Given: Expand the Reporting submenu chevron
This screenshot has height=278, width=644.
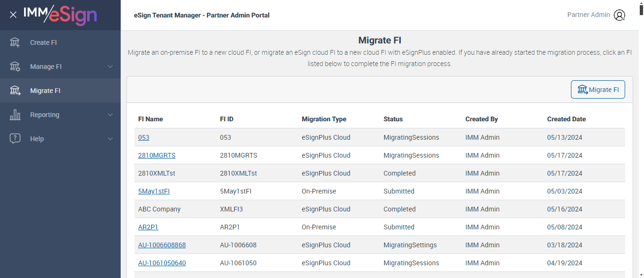Looking at the screenshot, I should (110, 115).
